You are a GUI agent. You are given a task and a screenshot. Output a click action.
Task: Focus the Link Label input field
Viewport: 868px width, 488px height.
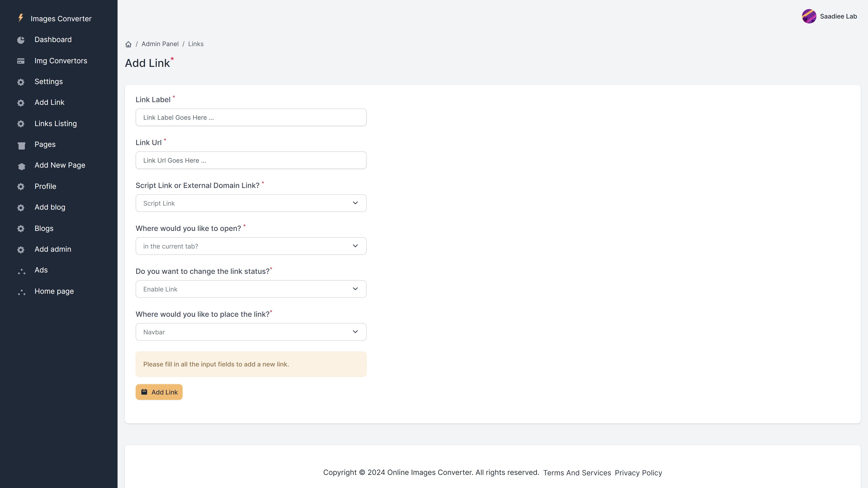click(x=251, y=117)
